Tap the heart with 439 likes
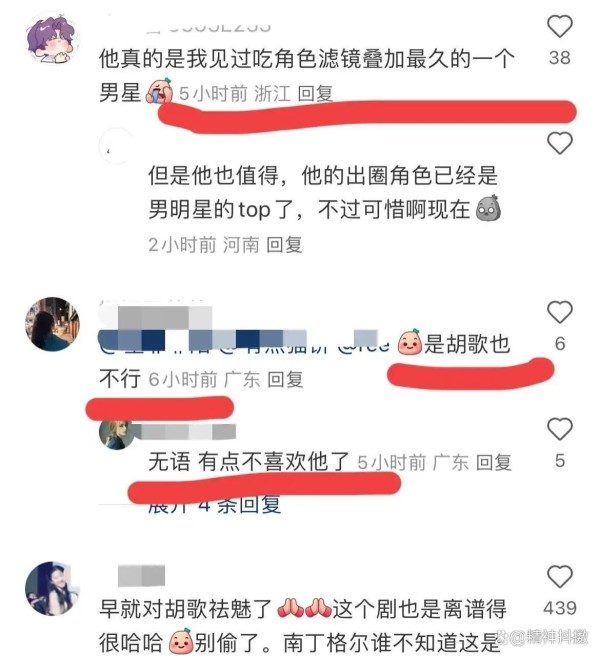The image size is (600, 658). (559, 576)
